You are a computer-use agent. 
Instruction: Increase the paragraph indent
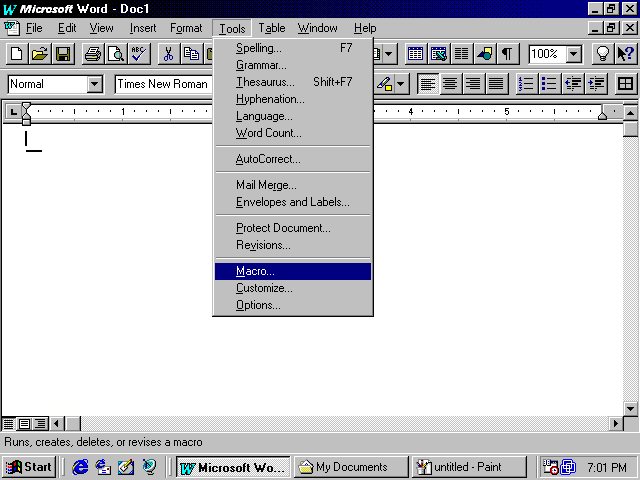596,84
